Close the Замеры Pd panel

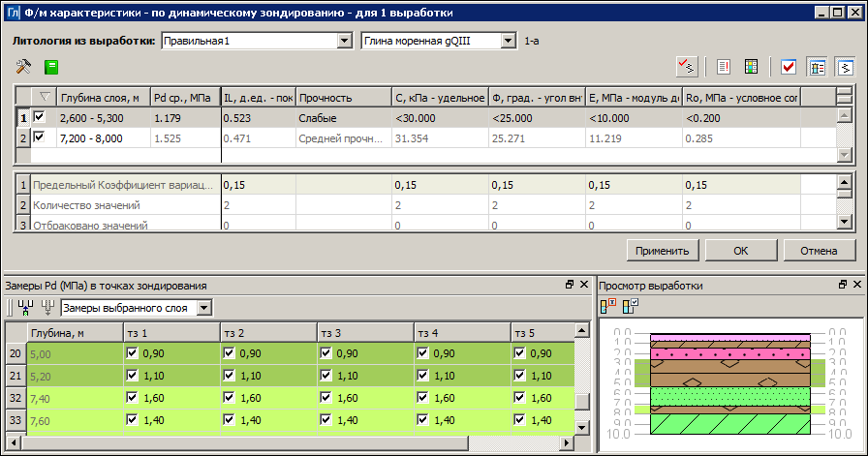[584, 285]
